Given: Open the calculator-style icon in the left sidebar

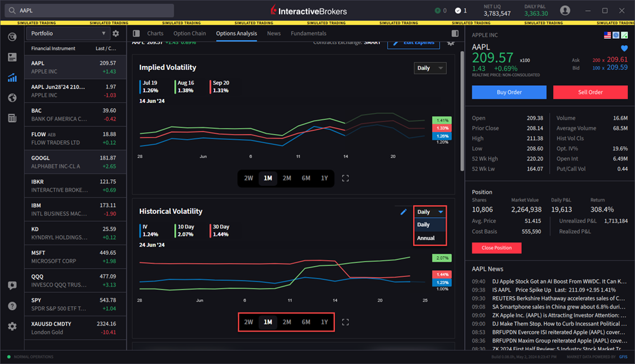Looking at the screenshot, I should click(12, 118).
